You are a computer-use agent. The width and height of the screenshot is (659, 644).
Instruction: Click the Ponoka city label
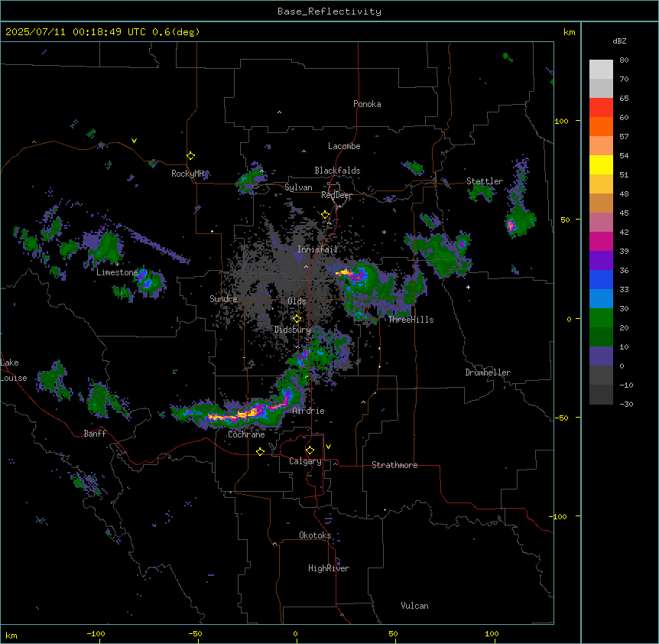click(367, 104)
